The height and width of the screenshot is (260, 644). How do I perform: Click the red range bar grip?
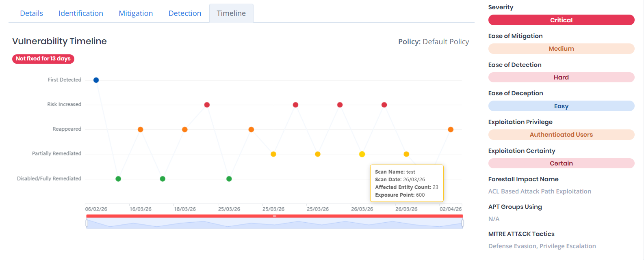pyautogui.click(x=275, y=216)
